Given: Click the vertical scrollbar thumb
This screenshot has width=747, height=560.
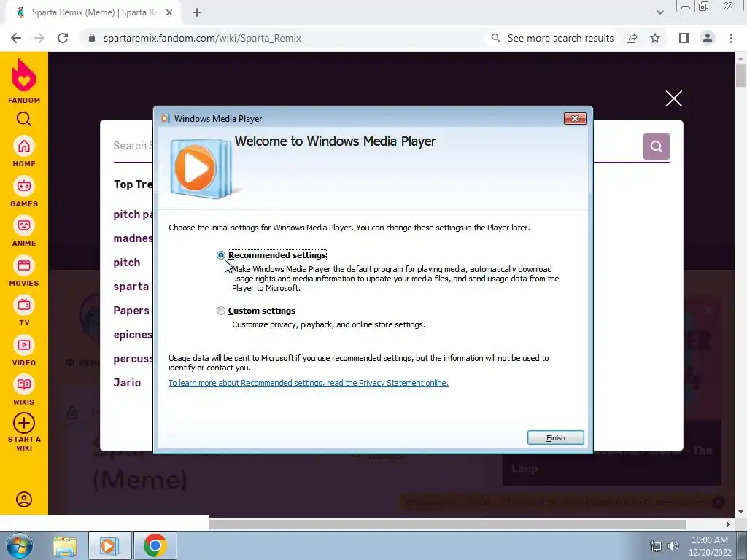Looking at the screenshot, I should point(741,75).
